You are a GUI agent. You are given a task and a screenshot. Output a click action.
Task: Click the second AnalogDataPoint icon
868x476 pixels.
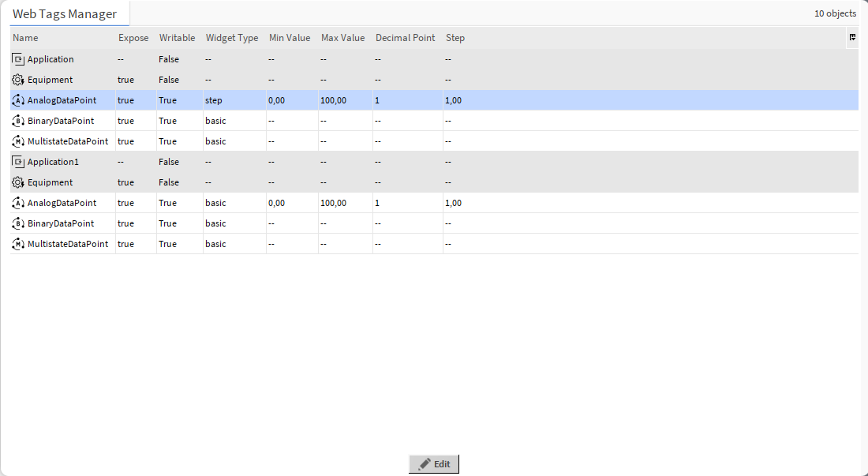tap(17, 203)
